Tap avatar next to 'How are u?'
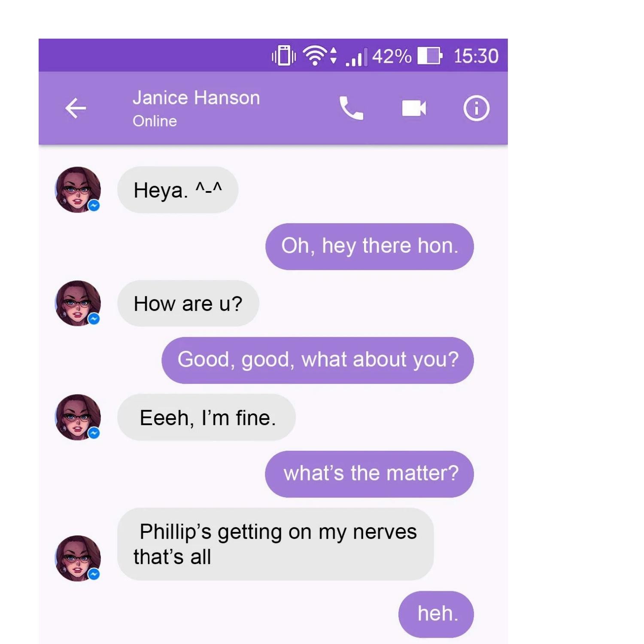644x644 pixels. click(x=78, y=303)
